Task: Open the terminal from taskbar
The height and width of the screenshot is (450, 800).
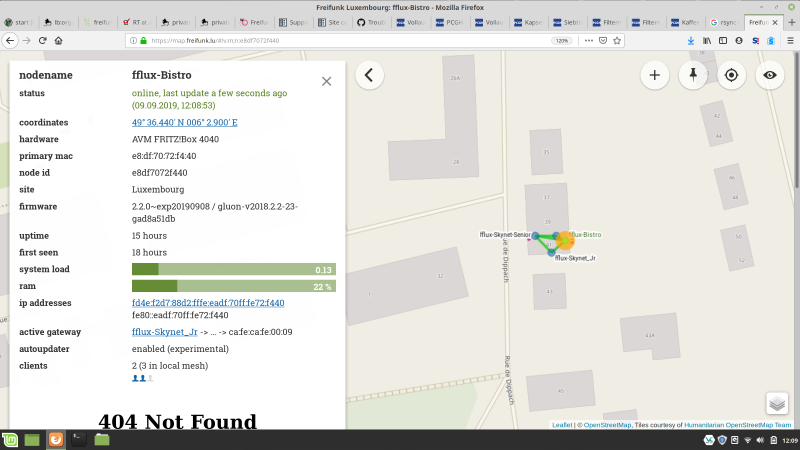Action: 79,439
